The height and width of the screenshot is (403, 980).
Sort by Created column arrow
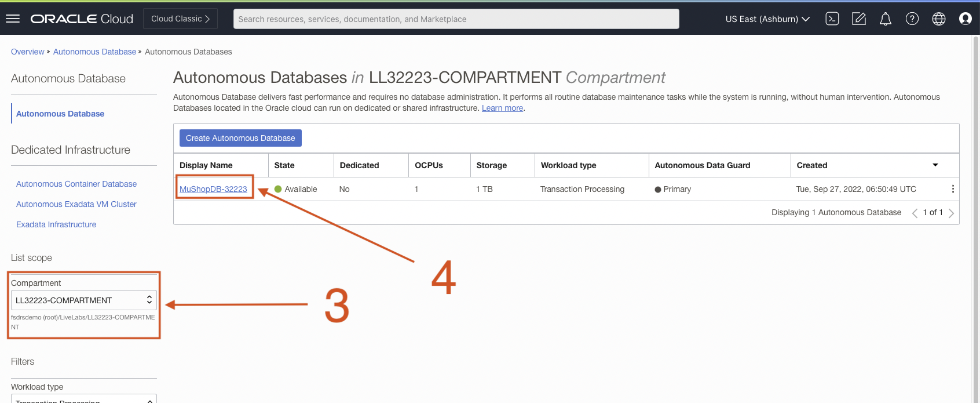935,165
